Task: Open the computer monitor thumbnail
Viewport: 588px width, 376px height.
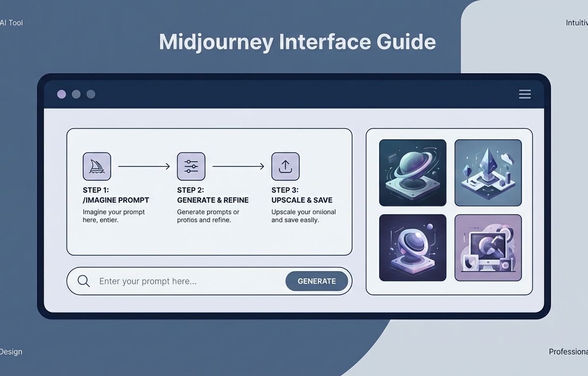Action: click(x=488, y=248)
